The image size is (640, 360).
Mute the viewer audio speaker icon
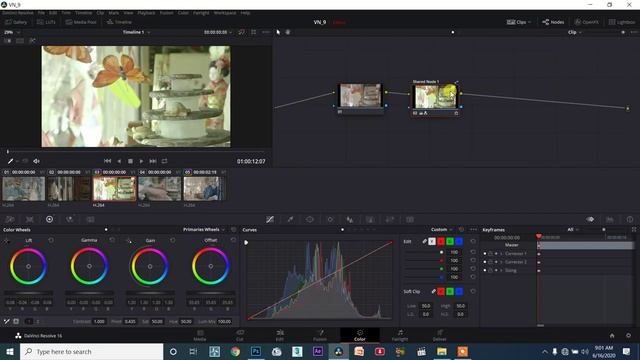tap(36, 161)
